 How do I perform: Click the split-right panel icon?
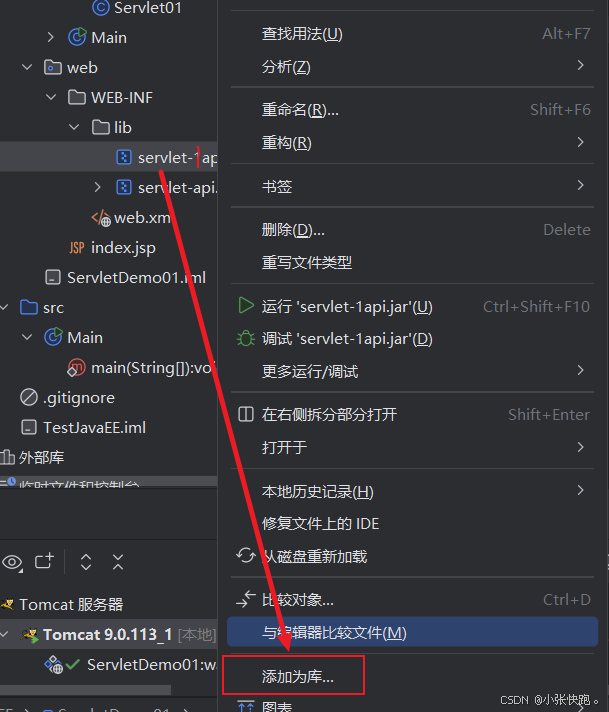[x=246, y=414]
